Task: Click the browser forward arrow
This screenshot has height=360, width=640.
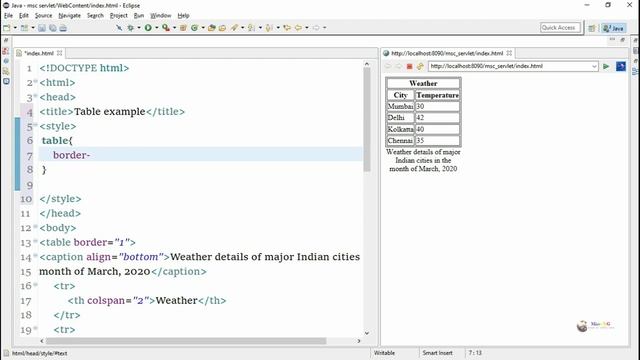Action: pyautogui.click(x=399, y=66)
